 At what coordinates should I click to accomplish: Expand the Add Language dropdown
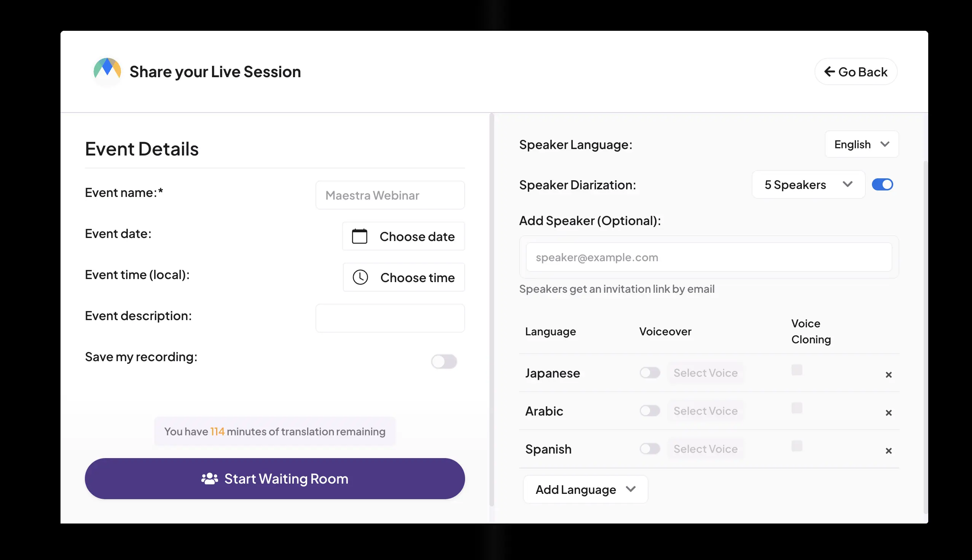(585, 489)
